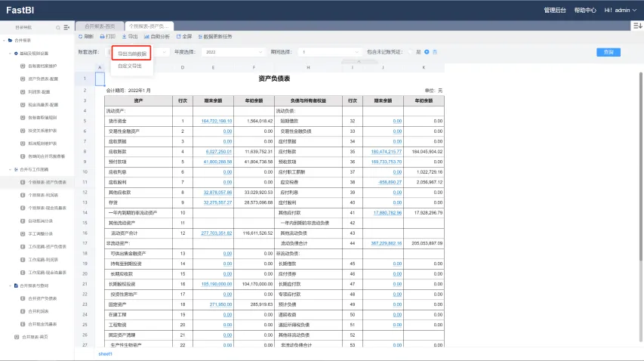This screenshot has width=644, height=361.
Task: Open 合并资产负债表 in the sidebar
Action: 42,298
